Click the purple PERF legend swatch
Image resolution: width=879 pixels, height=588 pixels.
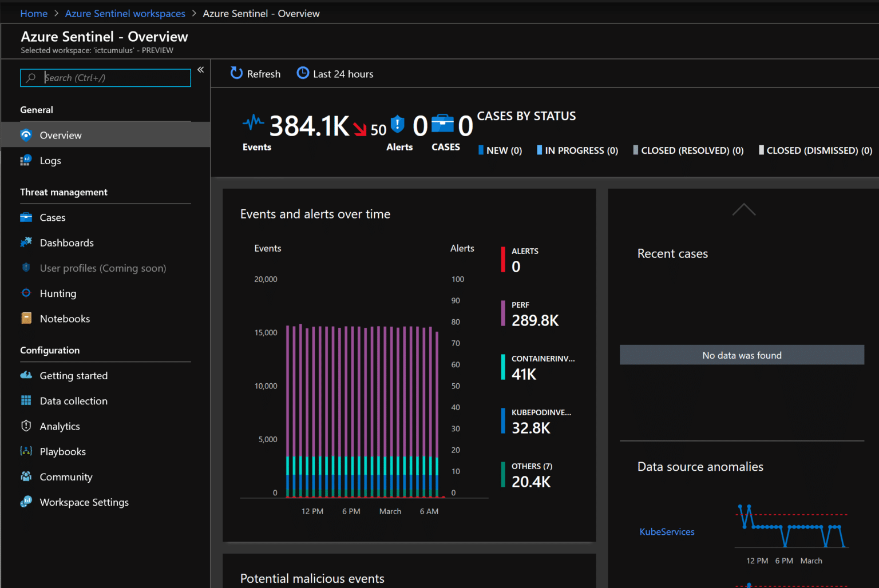pyautogui.click(x=503, y=313)
